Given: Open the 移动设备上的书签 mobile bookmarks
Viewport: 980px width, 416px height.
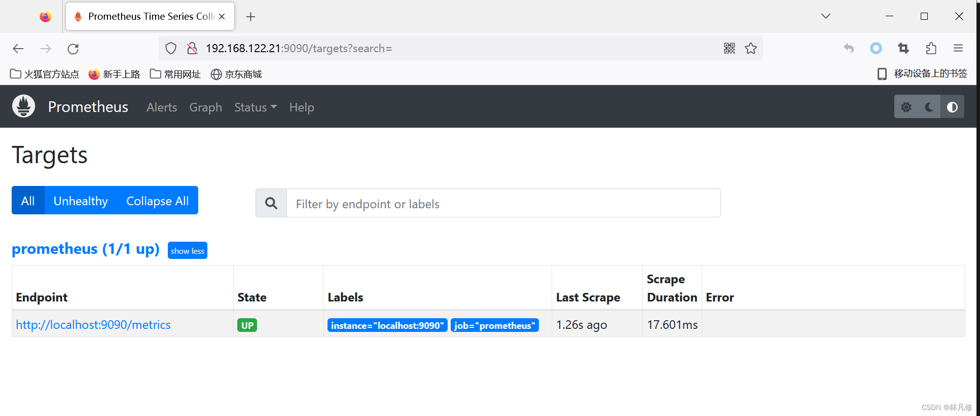Looking at the screenshot, I should (922, 73).
